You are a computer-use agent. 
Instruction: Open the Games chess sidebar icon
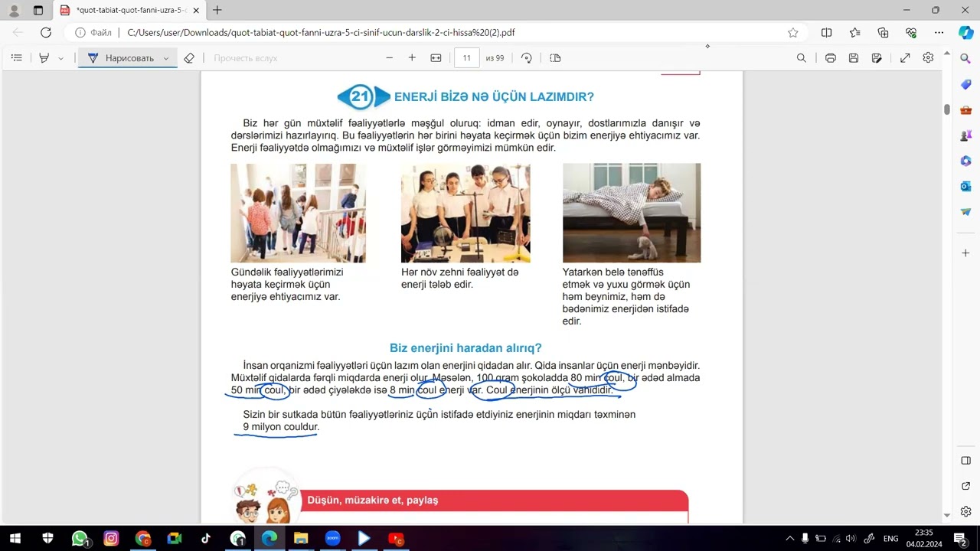pos(965,135)
